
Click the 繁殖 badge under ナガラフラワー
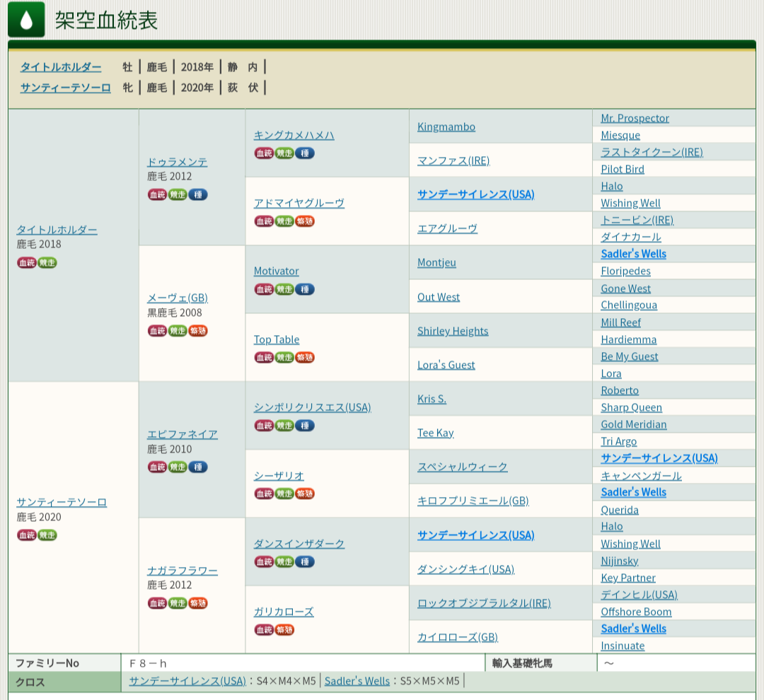198,603
